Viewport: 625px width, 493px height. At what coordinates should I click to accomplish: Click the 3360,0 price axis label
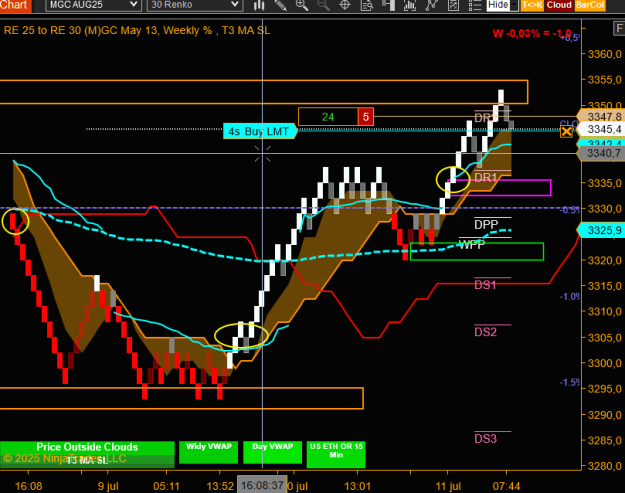click(605, 54)
